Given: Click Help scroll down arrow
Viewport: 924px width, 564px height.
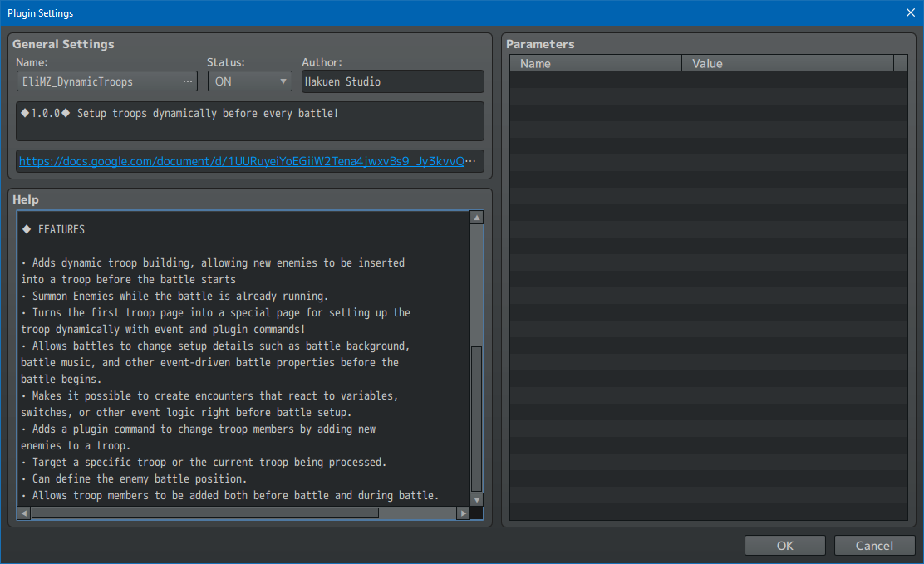Looking at the screenshot, I should (477, 499).
